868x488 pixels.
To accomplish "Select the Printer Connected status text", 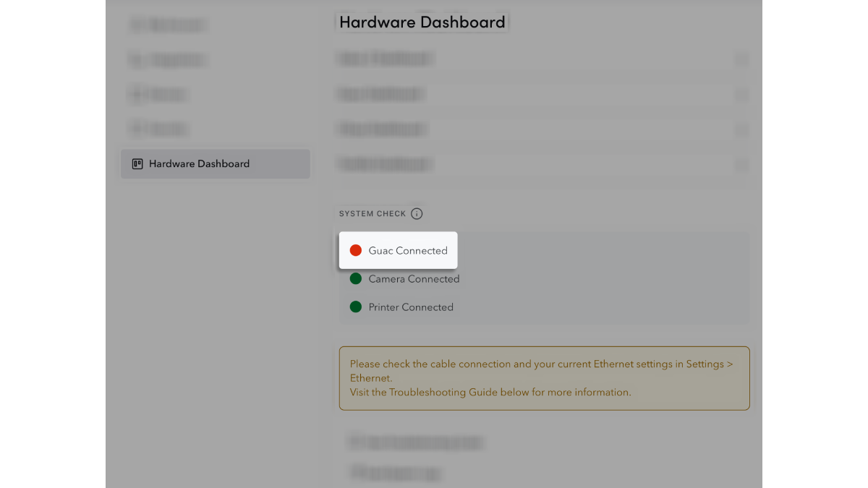I will [x=411, y=307].
